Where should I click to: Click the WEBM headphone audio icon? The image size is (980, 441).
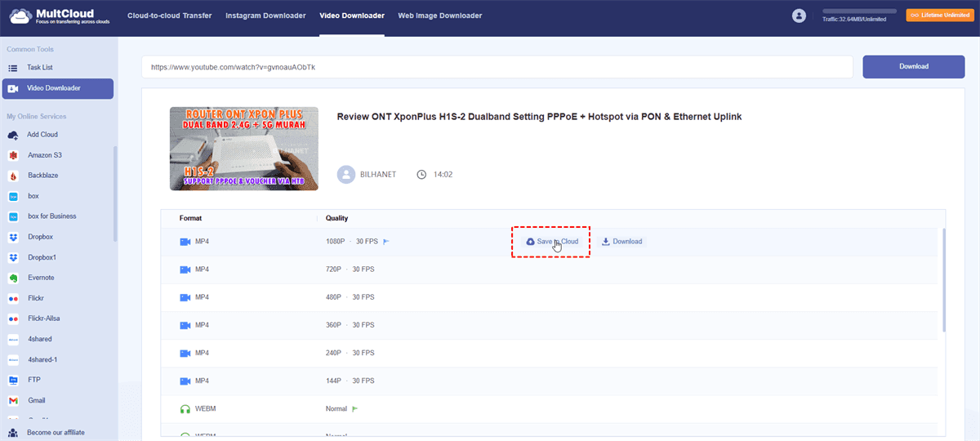click(x=185, y=408)
